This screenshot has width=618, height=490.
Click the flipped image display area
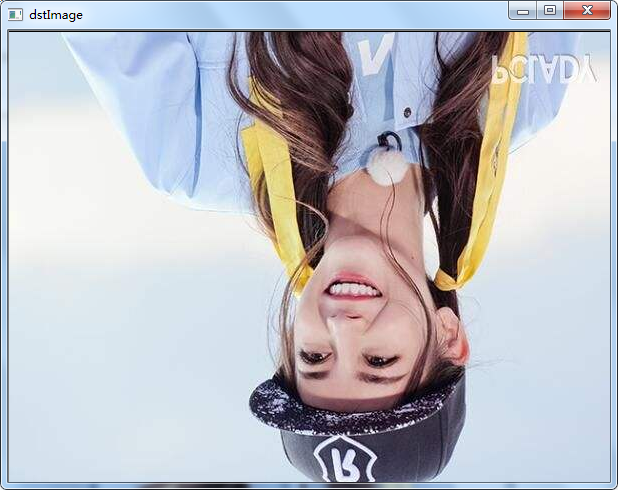[309, 257]
